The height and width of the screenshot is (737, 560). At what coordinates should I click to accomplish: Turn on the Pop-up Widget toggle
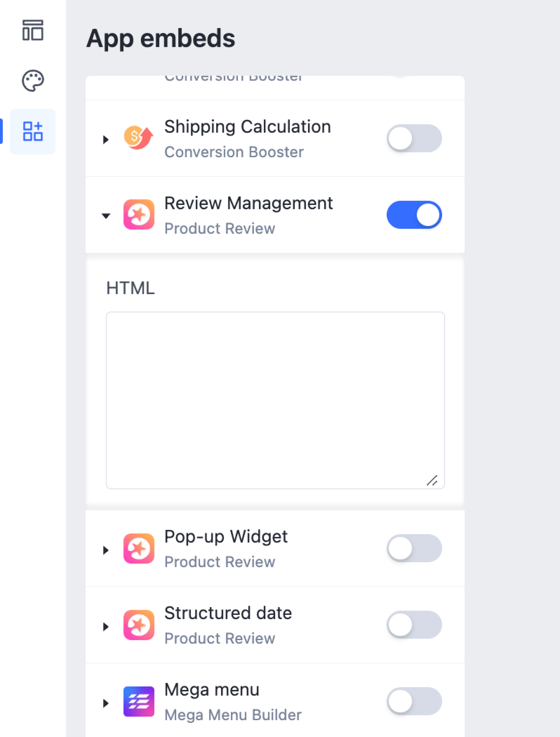pos(414,548)
